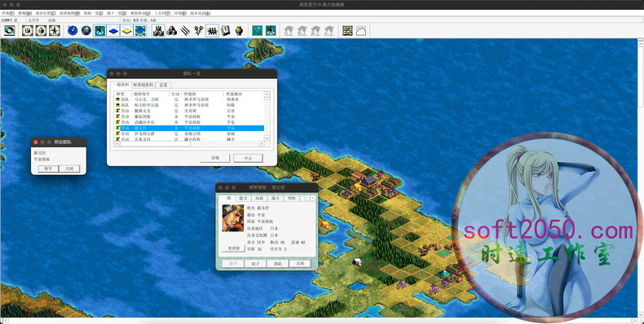Click the castle city icon in toolbar

158,31
